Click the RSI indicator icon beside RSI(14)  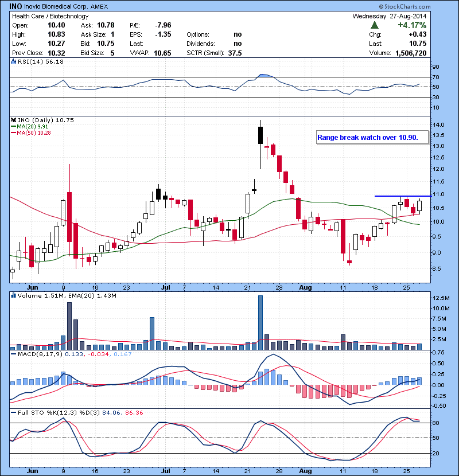click(x=13, y=61)
